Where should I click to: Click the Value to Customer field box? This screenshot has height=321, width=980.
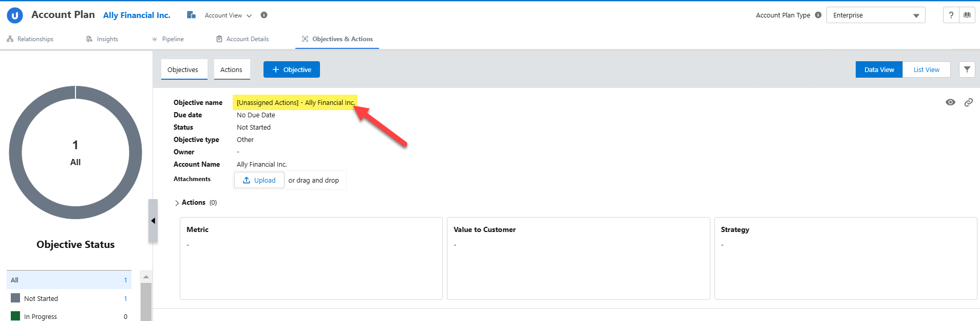(x=578, y=258)
